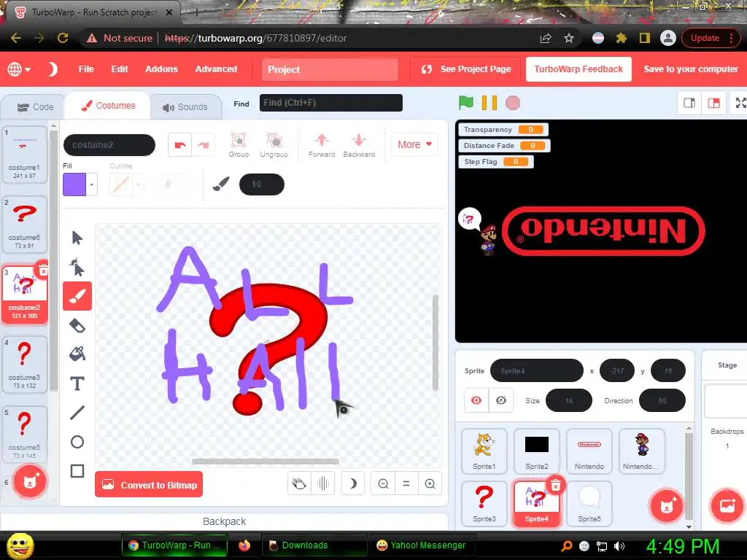The width and height of the screenshot is (747, 560).
Task: Delete costume2 with its X badge
Action: pyautogui.click(x=43, y=271)
